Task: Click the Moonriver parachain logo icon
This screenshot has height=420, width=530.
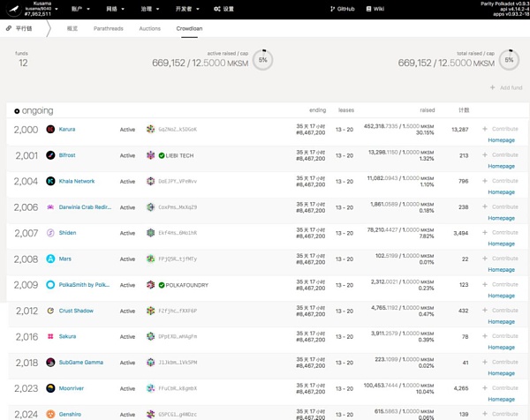Action: pyautogui.click(x=50, y=388)
